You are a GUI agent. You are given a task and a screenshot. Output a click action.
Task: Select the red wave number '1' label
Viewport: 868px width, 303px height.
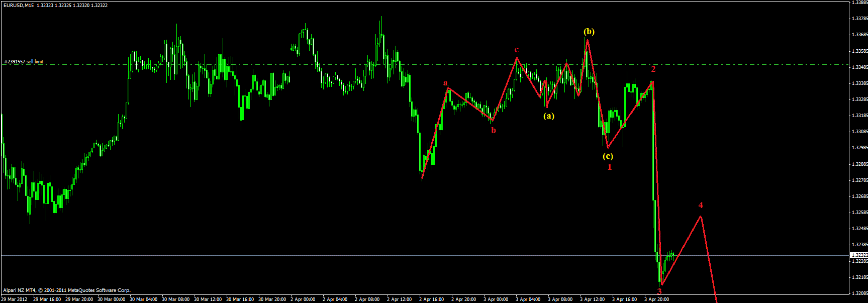[x=610, y=167]
